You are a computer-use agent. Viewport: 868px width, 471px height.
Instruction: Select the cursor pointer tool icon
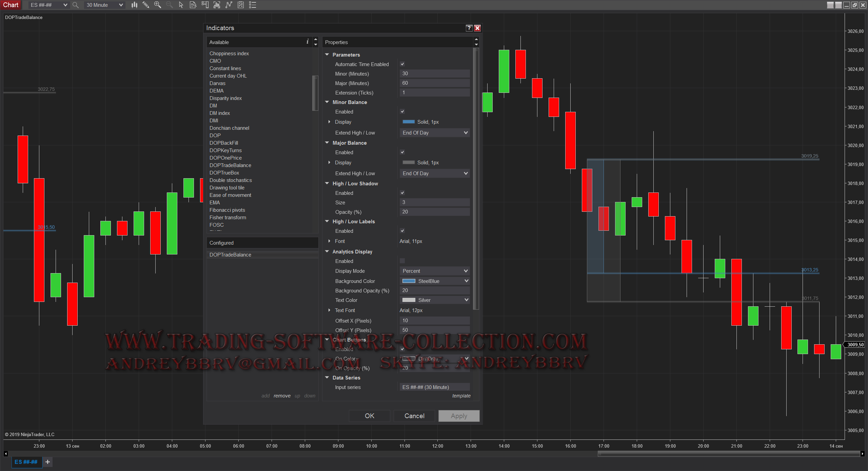point(181,5)
